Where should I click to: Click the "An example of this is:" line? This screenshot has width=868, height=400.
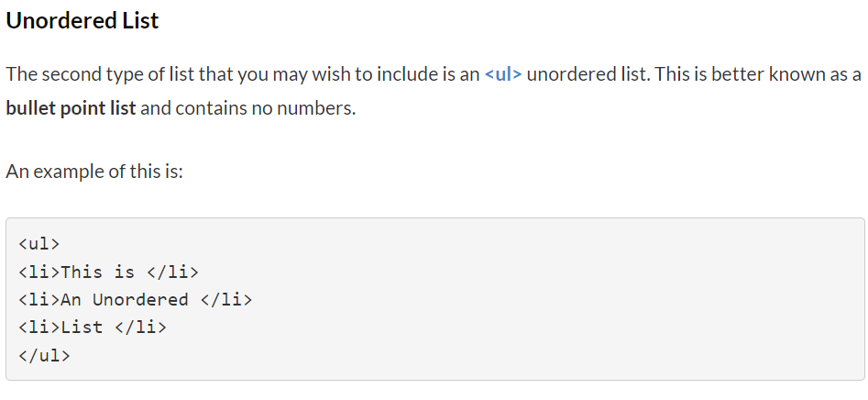tap(94, 172)
